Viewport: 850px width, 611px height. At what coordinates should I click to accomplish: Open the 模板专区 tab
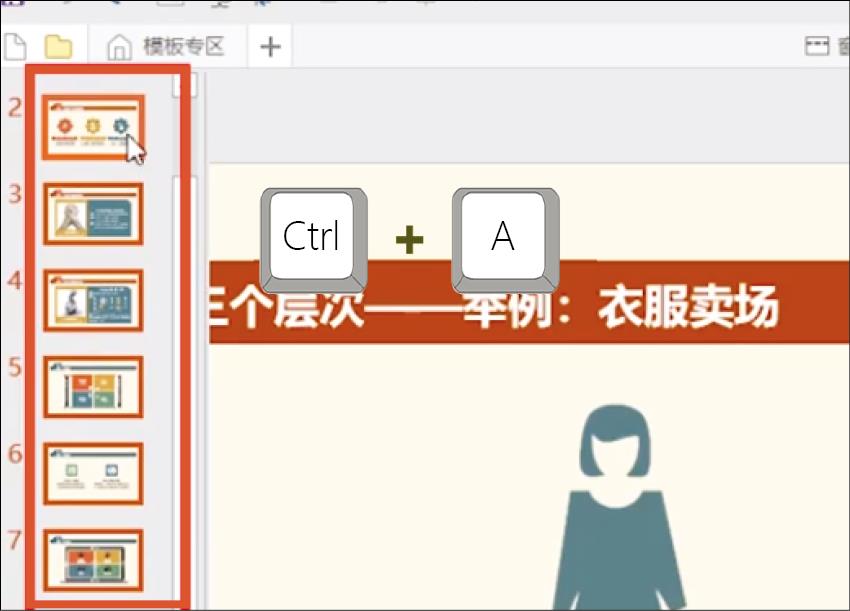click(181, 46)
